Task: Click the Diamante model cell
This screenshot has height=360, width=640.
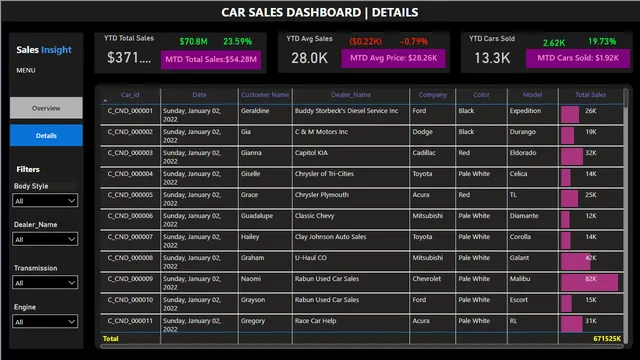Action: (524, 216)
